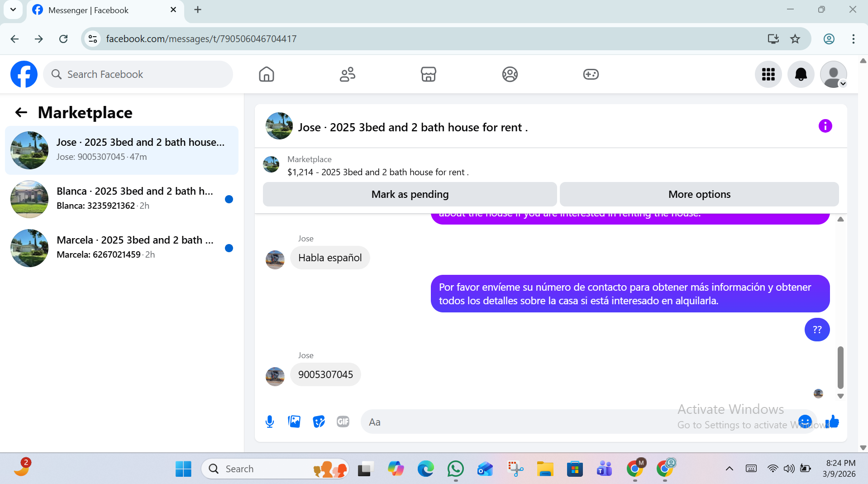Click Jose's header profile picture

point(279,126)
